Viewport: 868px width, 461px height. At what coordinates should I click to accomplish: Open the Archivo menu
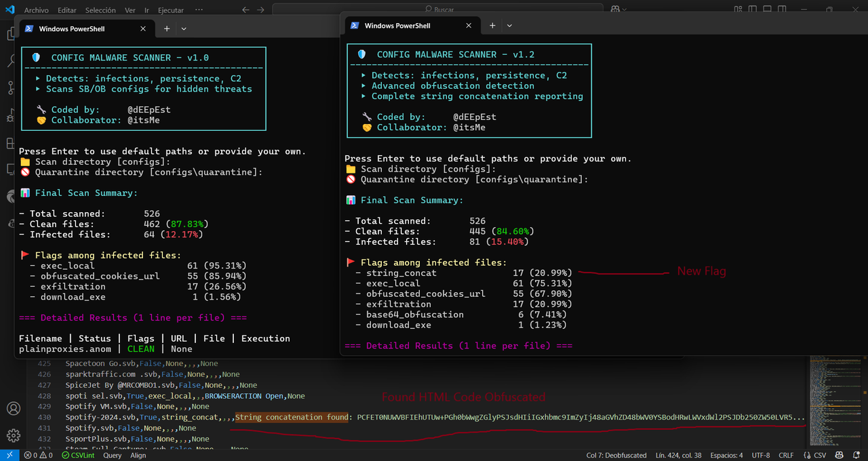37,10
